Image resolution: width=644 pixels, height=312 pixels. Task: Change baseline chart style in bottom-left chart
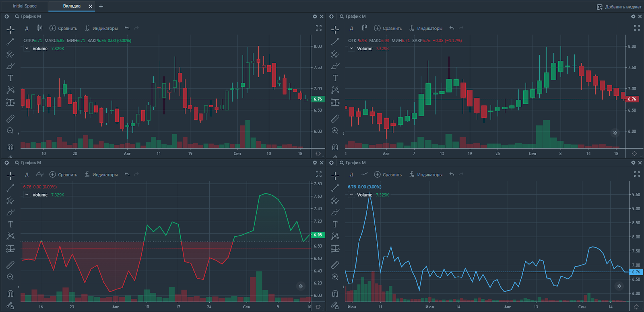(x=39, y=174)
